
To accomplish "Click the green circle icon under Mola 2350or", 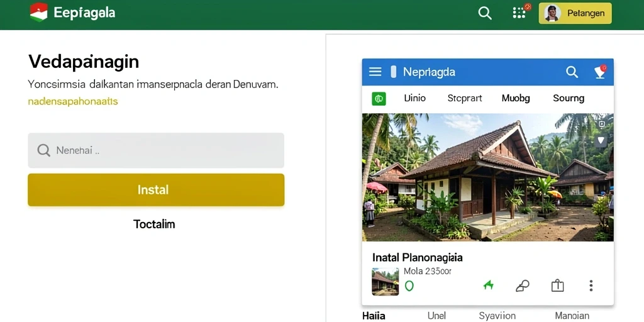I will click(x=409, y=286).
